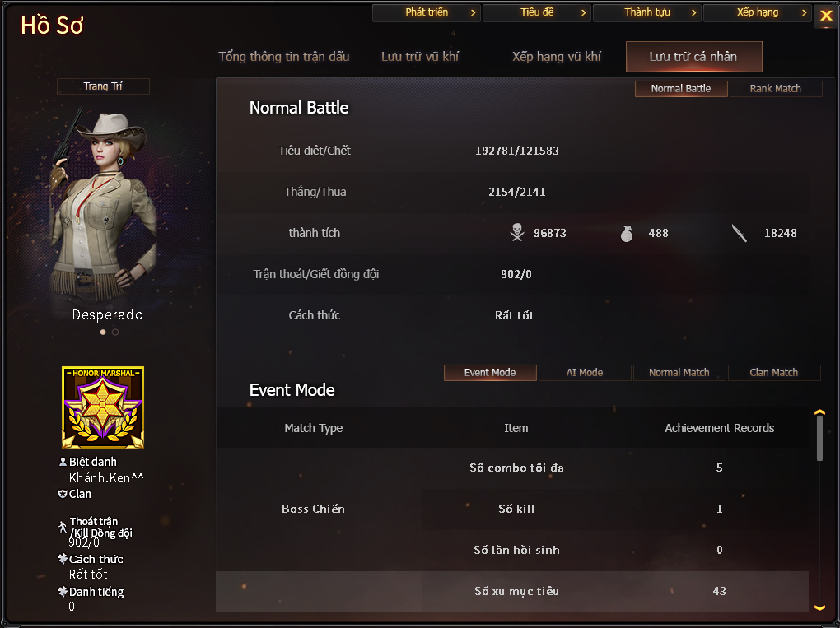This screenshot has width=840, height=628.
Task: Switch to Lưu trữ vũ khí tab
Action: 420,57
